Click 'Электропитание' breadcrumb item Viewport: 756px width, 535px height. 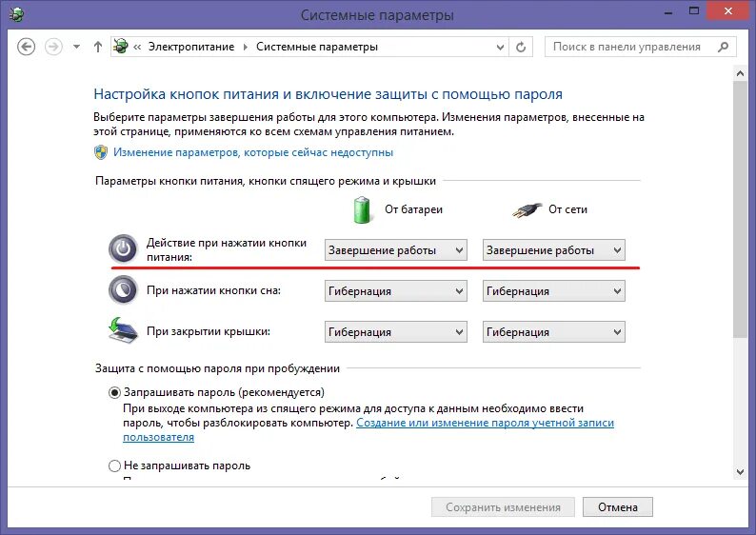(x=191, y=47)
